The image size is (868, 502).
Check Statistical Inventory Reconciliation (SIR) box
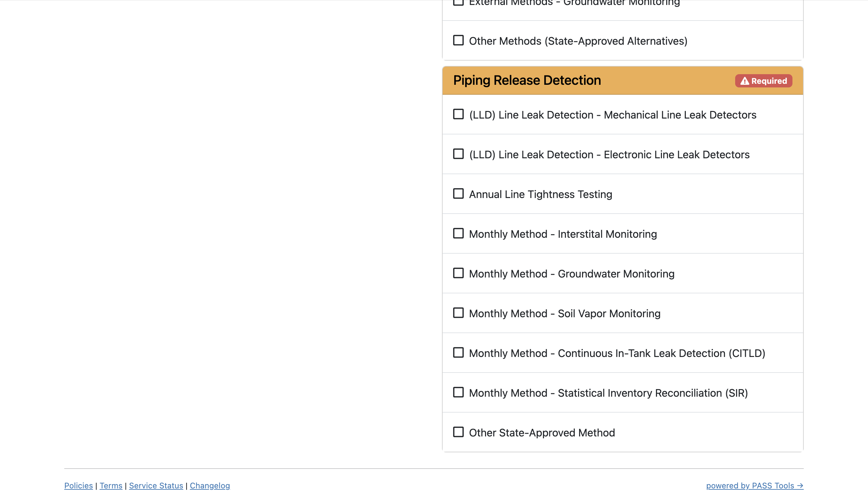tap(458, 392)
